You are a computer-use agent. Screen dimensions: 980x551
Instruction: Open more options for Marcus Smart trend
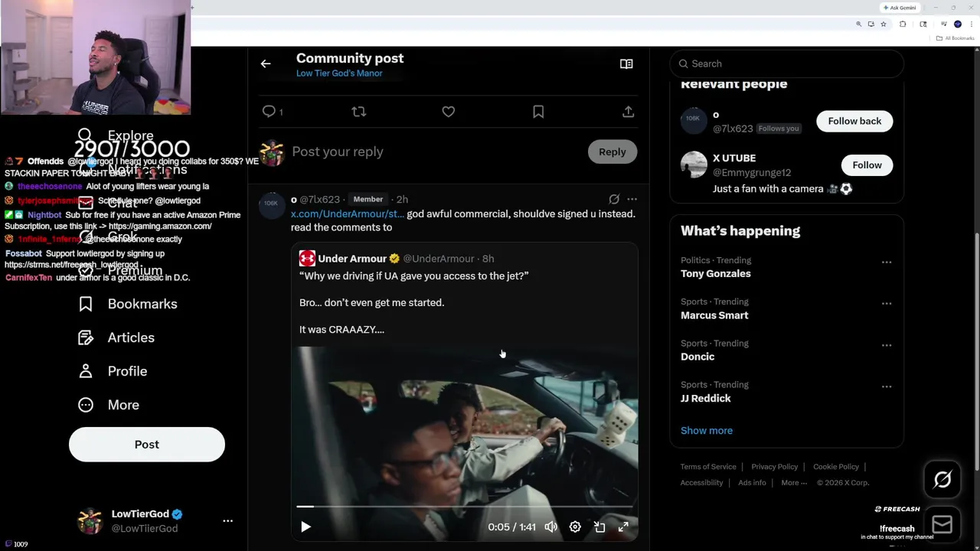[887, 304]
